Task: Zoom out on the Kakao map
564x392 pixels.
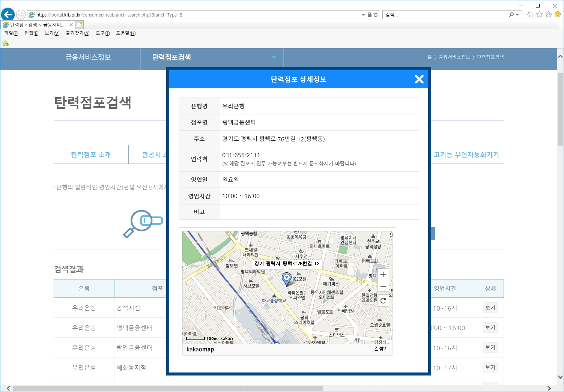Action: (383, 287)
